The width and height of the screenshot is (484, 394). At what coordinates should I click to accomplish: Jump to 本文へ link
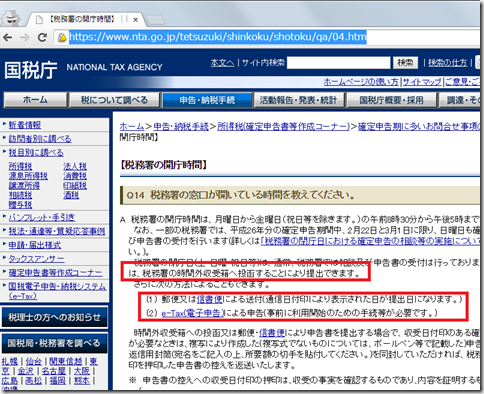tap(222, 63)
